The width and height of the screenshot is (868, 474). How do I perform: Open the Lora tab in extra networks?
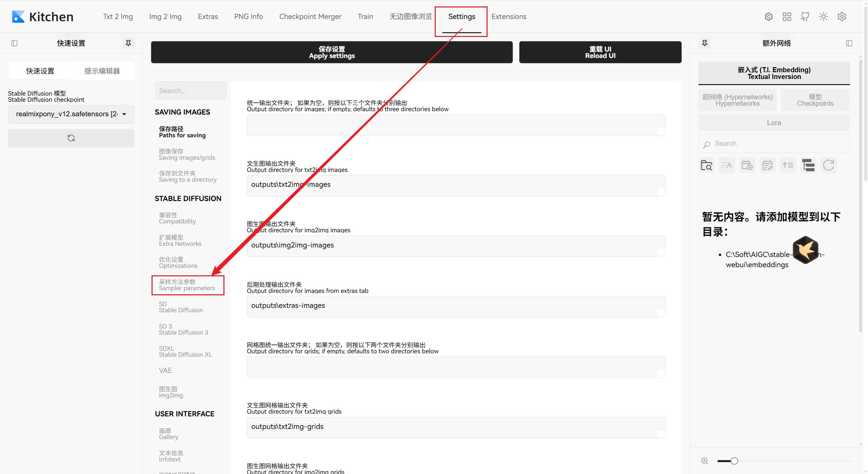(774, 123)
